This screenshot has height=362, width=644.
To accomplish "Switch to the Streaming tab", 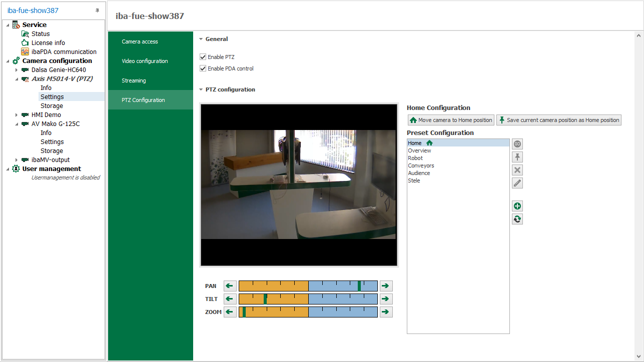I will tap(134, 80).
